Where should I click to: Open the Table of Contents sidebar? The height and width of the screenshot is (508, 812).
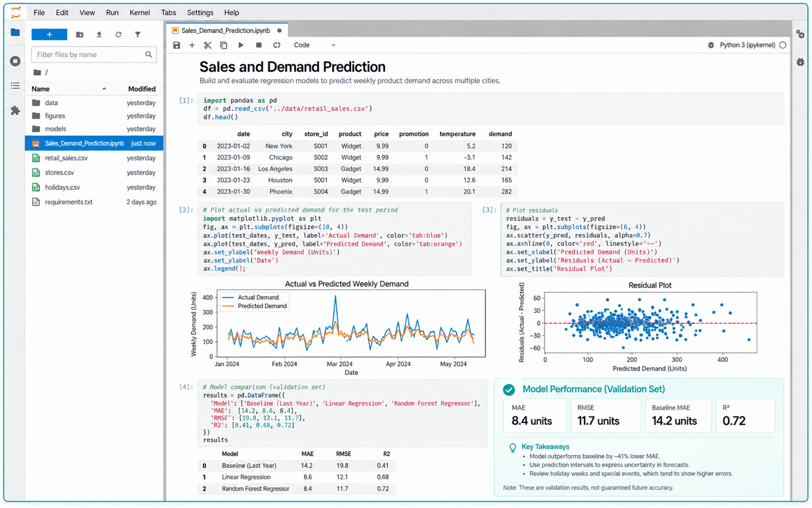15,86
